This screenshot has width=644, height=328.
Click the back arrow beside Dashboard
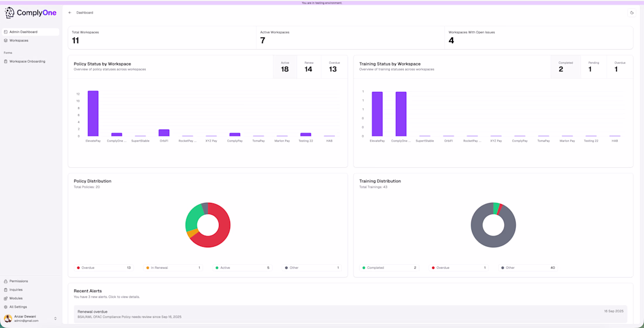[x=70, y=13]
